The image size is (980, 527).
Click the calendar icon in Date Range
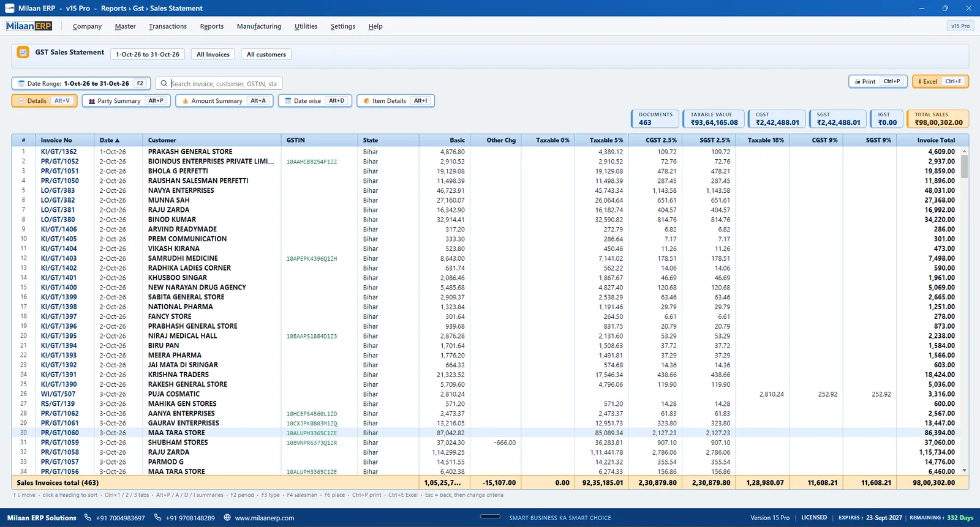pyautogui.click(x=21, y=84)
